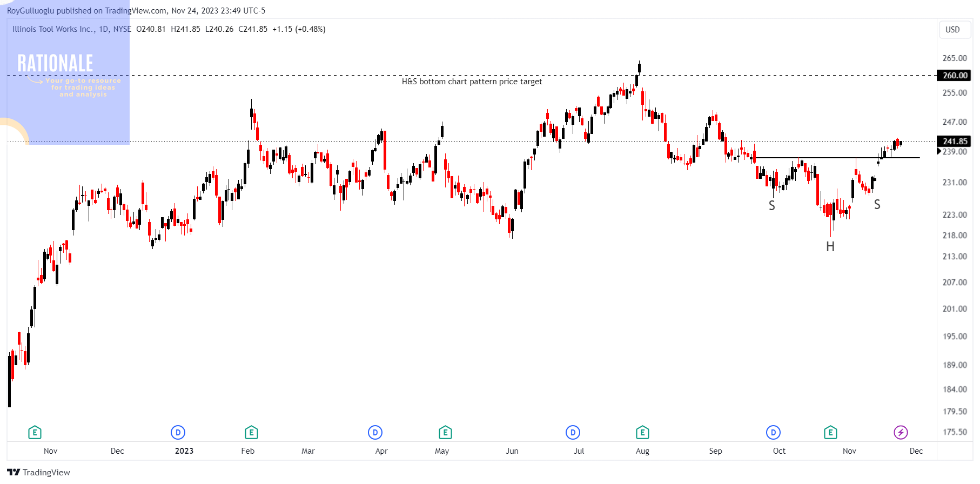
Task: Select the 260.00 price target label
Action: (955, 76)
